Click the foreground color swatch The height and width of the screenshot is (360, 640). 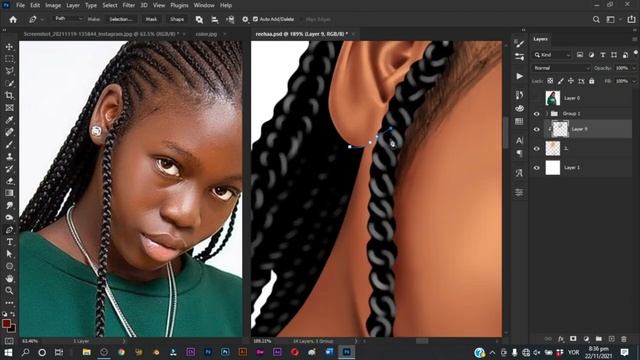click(x=7, y=324)
